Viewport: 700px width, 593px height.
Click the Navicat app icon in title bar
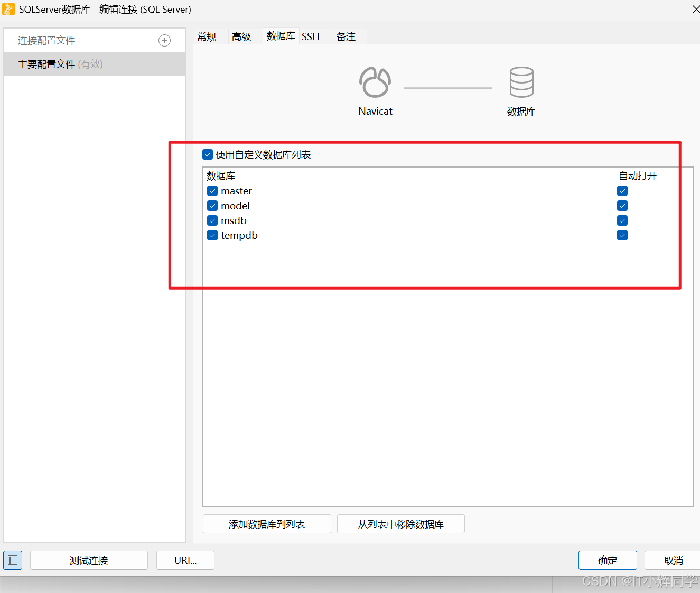[8, 9]
